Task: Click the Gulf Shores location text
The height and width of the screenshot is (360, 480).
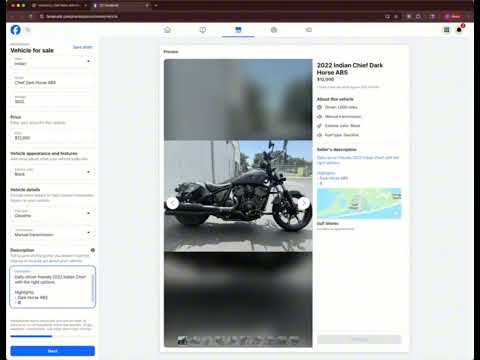Action: click(x=328, y=223)
